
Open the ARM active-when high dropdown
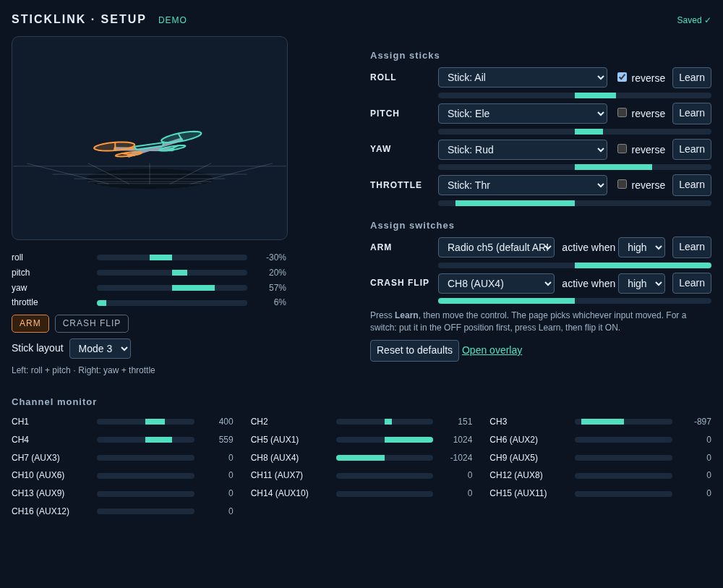coord(641,247)
